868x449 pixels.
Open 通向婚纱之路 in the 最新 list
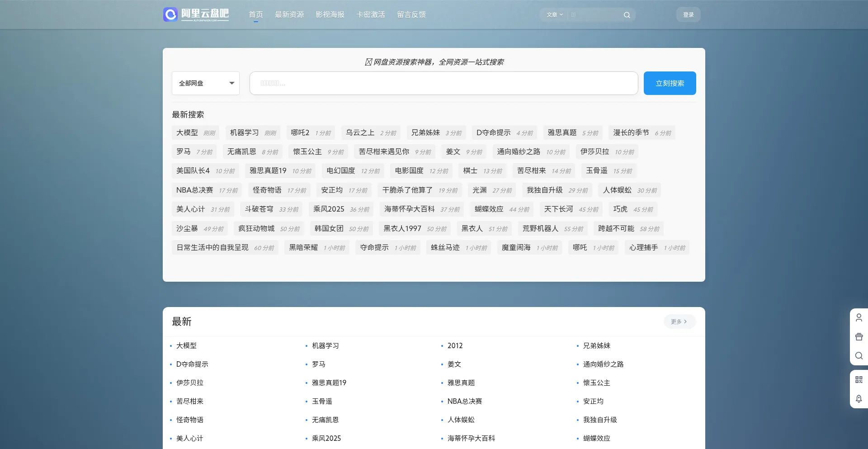[x=604, y=364]
